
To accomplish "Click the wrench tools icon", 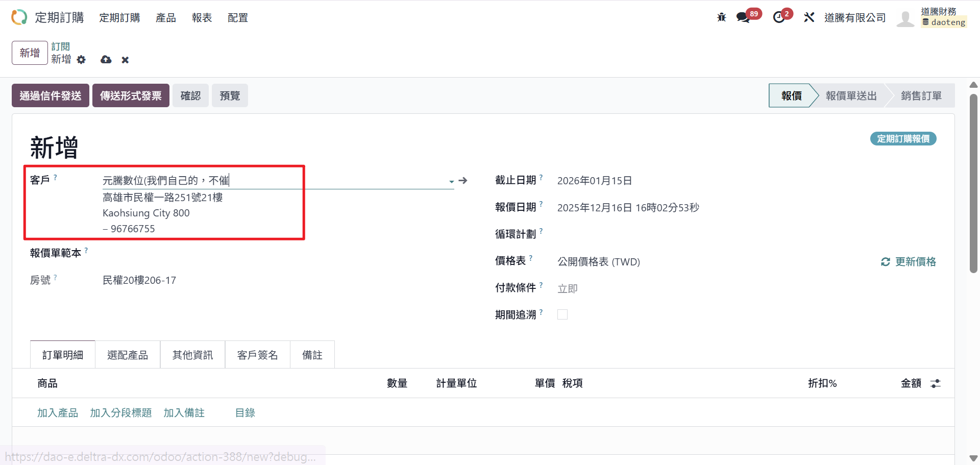I will coord(809,17).
